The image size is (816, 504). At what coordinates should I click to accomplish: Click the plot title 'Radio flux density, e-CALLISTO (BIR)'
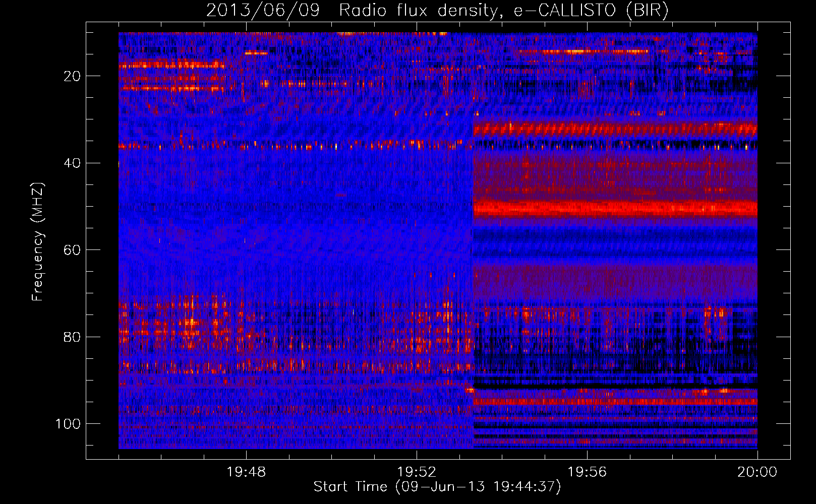[x=503, y=11]
